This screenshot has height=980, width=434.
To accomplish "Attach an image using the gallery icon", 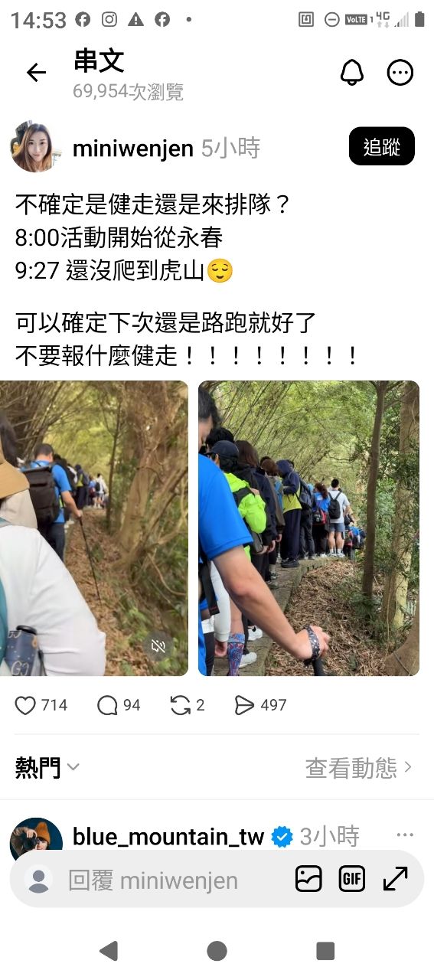I will click(308, 879).
